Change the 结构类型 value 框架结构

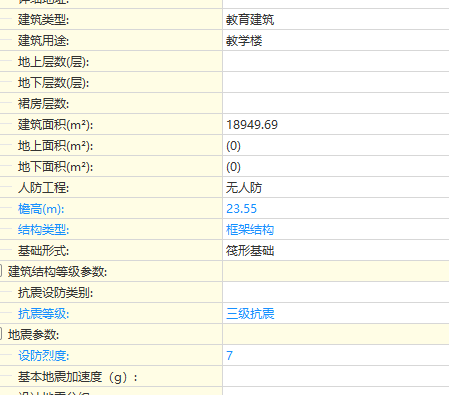click(x=336, y=229)
